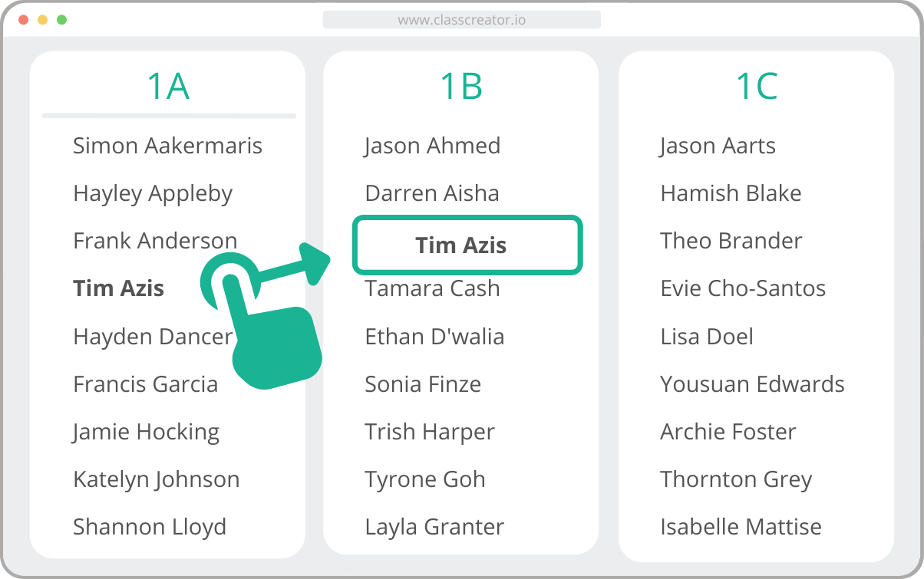Click the green maximize dot
The image size is (924, 579).
point(62,19)
